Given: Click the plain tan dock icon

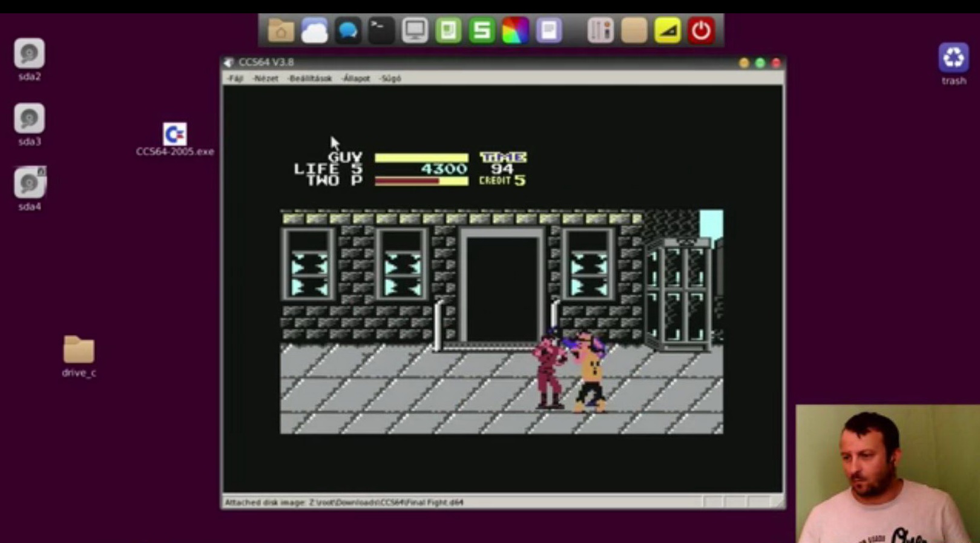Looking at the screenshot, I should 634,31.
